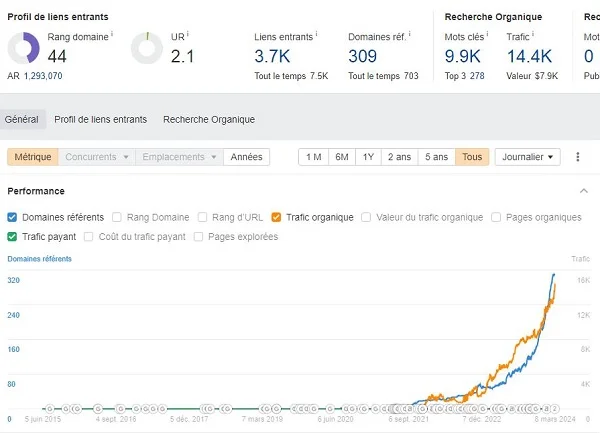Switch to the Recherche Organique tab
Screen dimensions: 600x433
pyautogui.click(x=209, y=119)
